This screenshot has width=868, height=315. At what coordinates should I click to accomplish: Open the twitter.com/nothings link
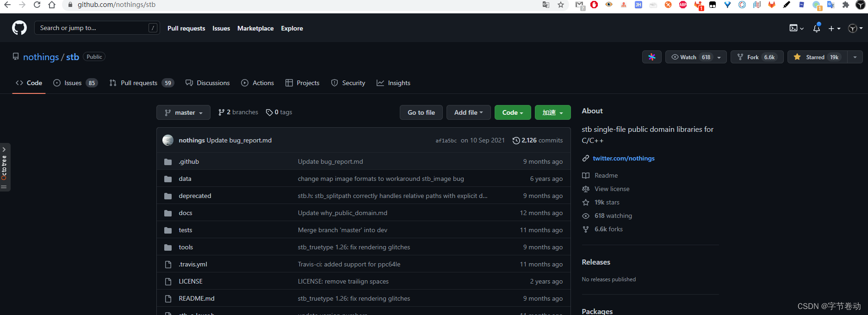click(624, 158)
